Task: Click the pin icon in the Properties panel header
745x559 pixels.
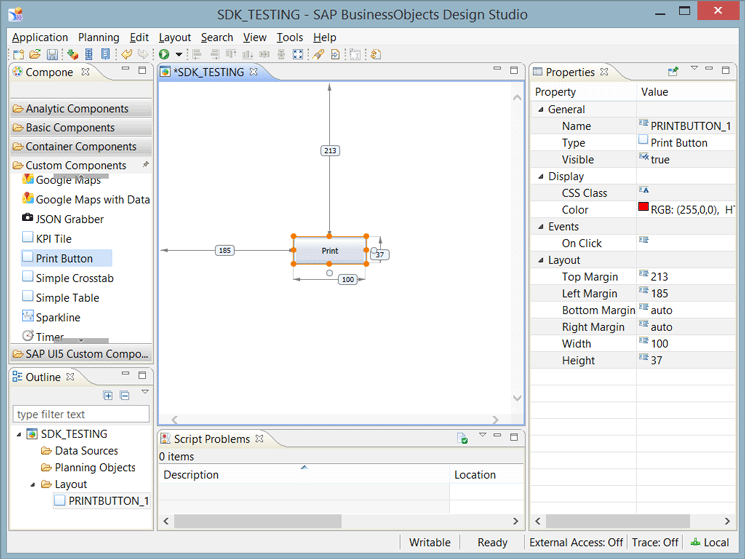Action: 673,72
